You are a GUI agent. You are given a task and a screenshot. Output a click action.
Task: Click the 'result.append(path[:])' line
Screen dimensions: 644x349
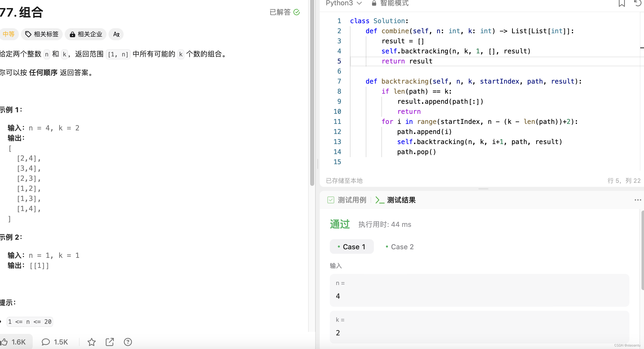click(x=440, y=101)
